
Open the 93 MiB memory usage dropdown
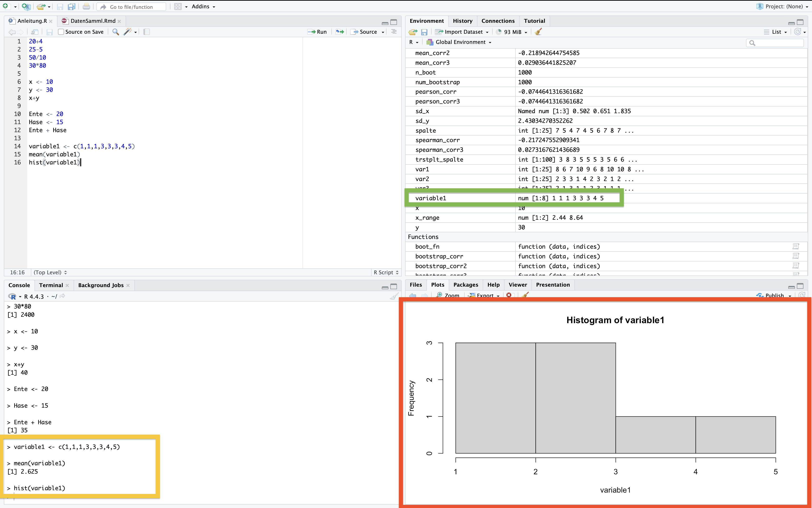pyautogui.click(x=512, y=32)
